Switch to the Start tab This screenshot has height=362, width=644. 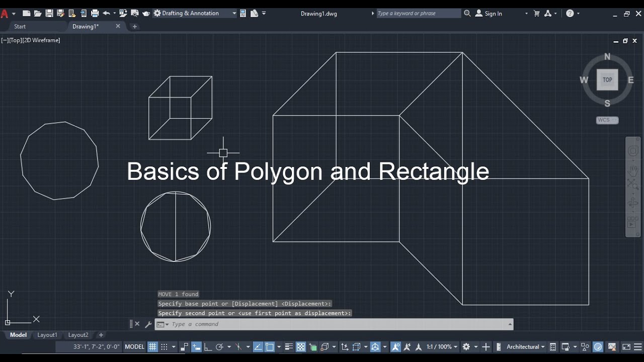(20, 26)
